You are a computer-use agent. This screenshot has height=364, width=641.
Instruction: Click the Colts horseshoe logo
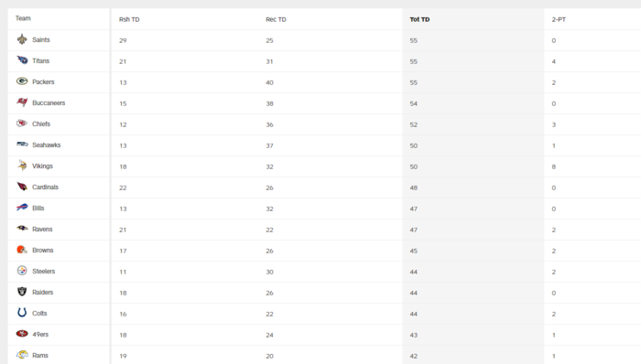[x=22, y=313]
